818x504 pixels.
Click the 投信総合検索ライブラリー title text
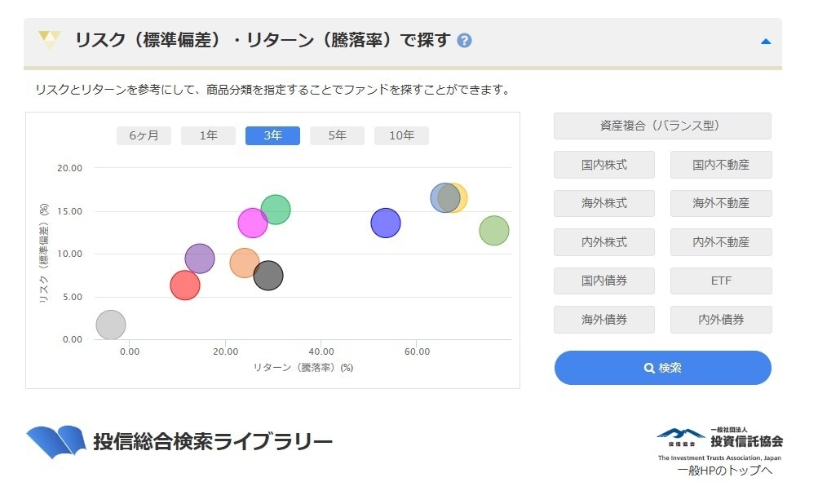pyautogui.click(x=213, y=442)
